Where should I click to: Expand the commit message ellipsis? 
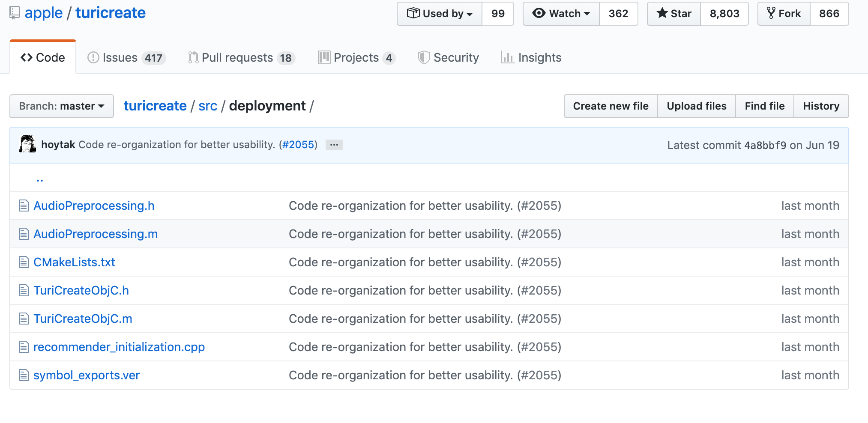[335, 145]
